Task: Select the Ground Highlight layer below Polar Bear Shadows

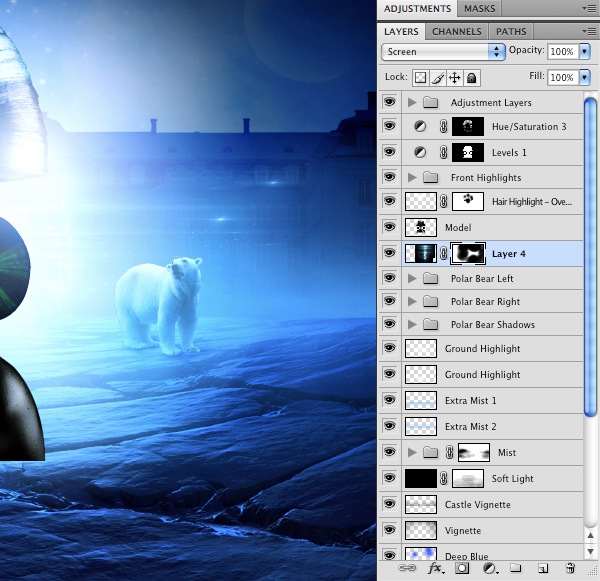Action: coord(481,348)
